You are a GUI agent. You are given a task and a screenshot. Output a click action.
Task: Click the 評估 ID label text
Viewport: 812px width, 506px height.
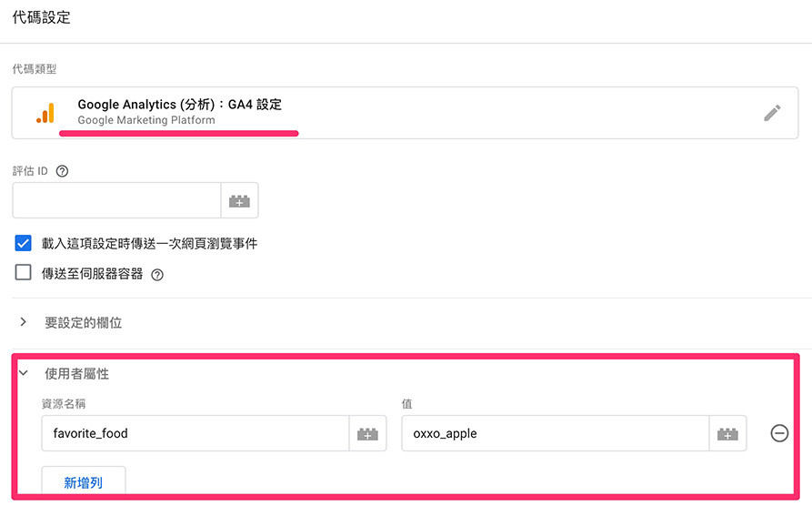click(30, 170)
